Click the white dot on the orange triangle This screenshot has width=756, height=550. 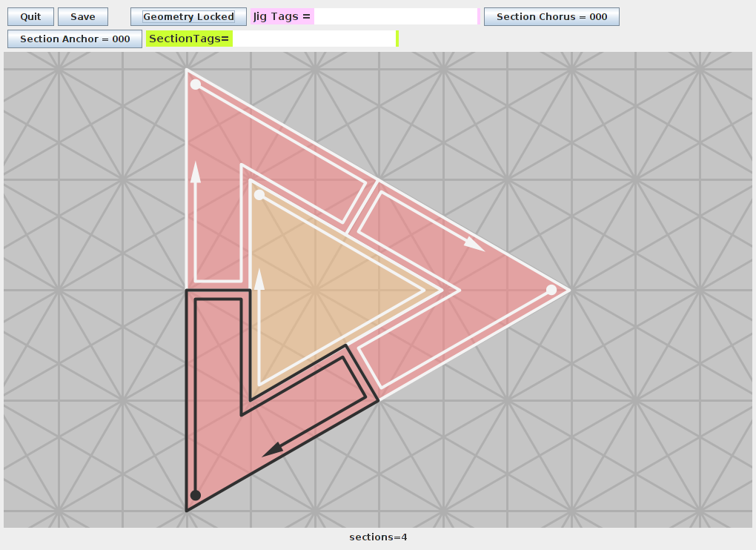259,195
